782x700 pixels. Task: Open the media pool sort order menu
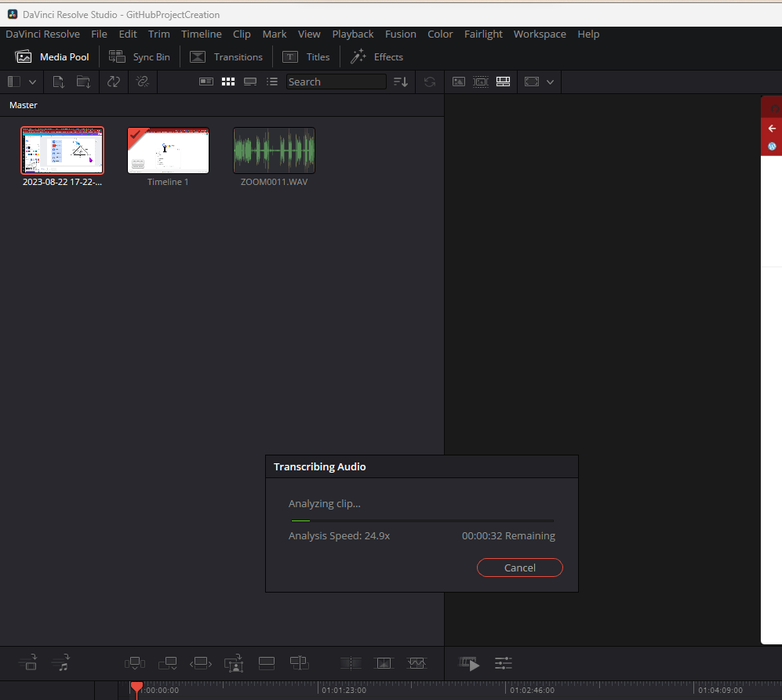(401, 82)
